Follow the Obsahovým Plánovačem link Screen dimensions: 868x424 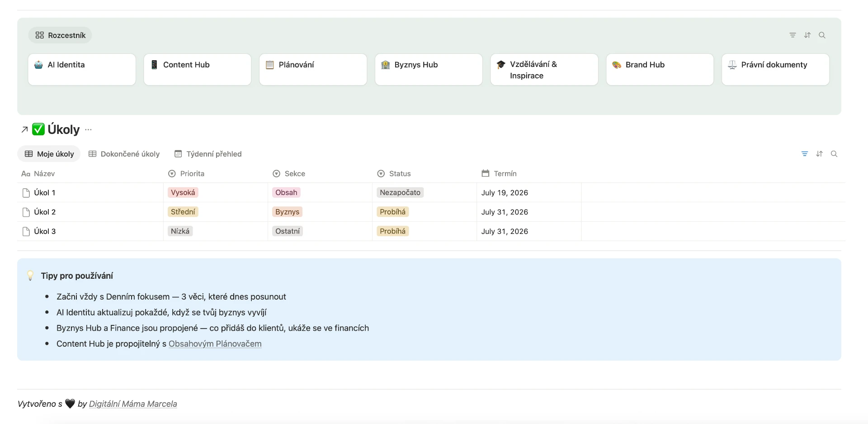pos(215,344)
